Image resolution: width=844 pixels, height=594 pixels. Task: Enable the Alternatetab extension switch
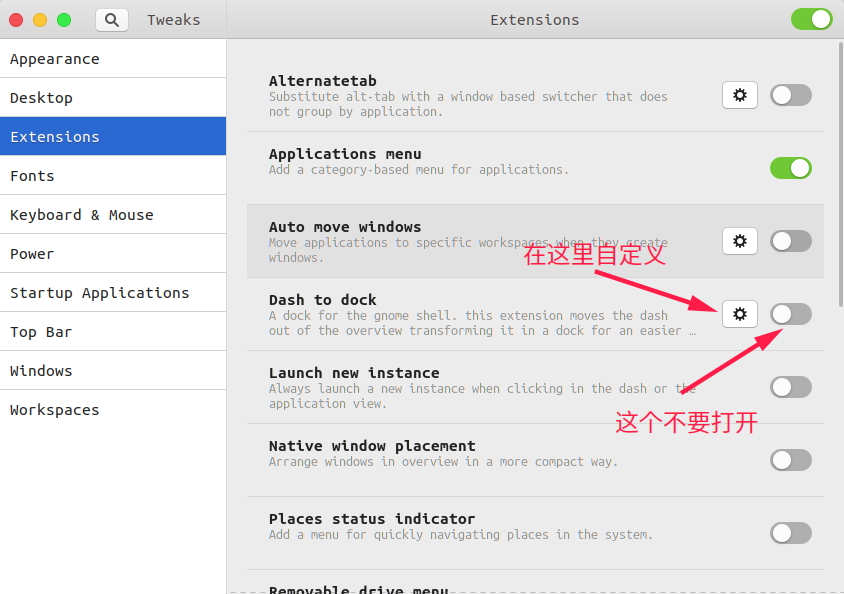point(791,95)
